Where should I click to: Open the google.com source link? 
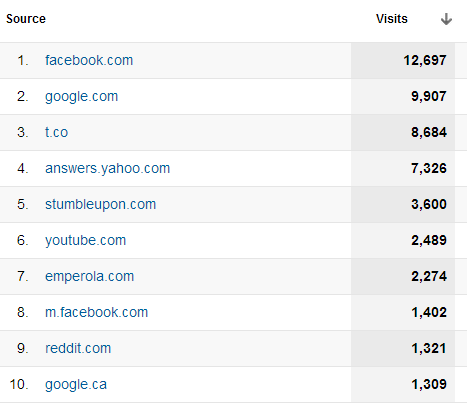point(82,97)
